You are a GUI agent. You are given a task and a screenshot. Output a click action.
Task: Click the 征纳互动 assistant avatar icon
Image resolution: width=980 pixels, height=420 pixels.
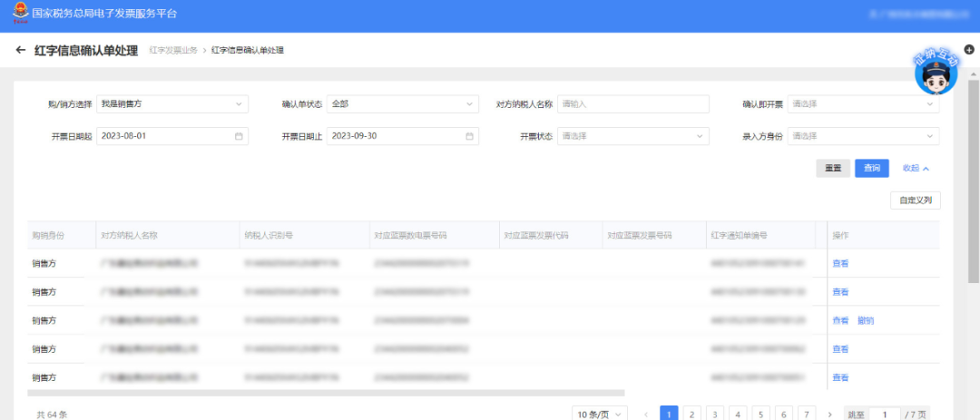click(x=936, y=75)
